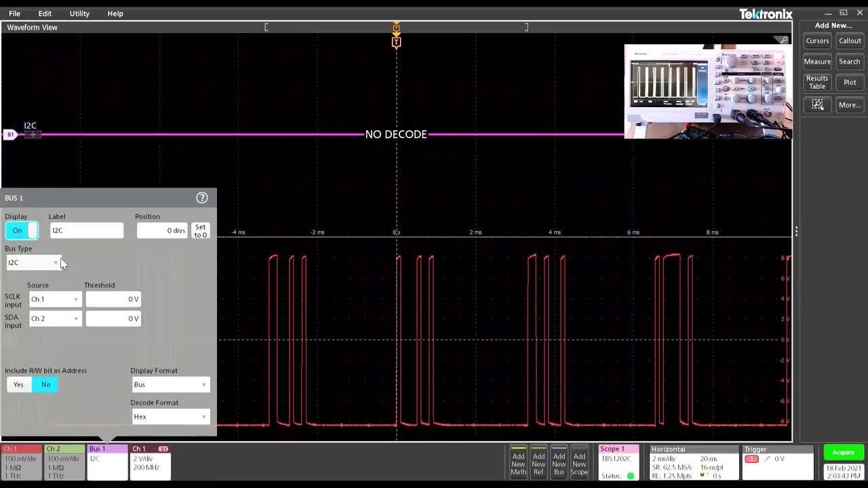
Task: Click the SDA Input threshold field
Action: (113, 319)
